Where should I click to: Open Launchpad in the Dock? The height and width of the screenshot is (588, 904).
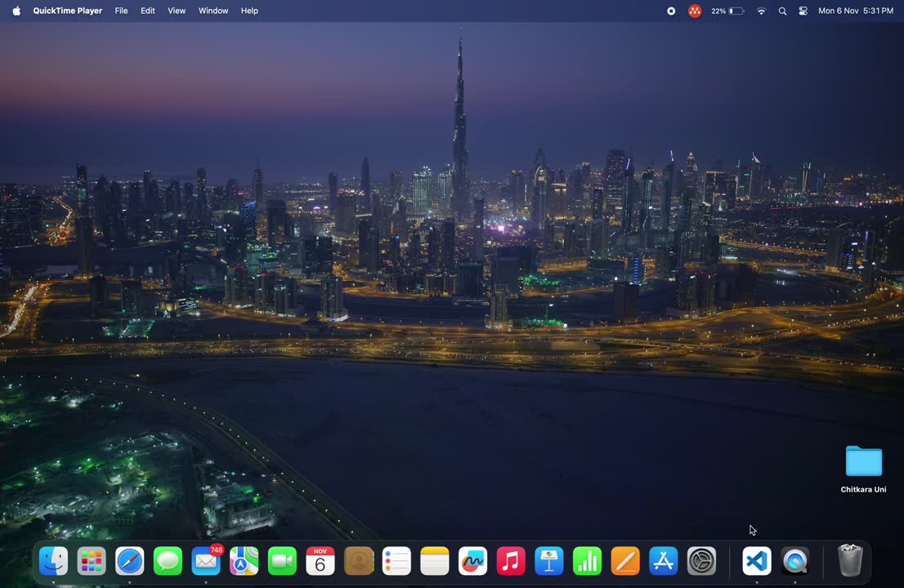click(x=92, y=561)
